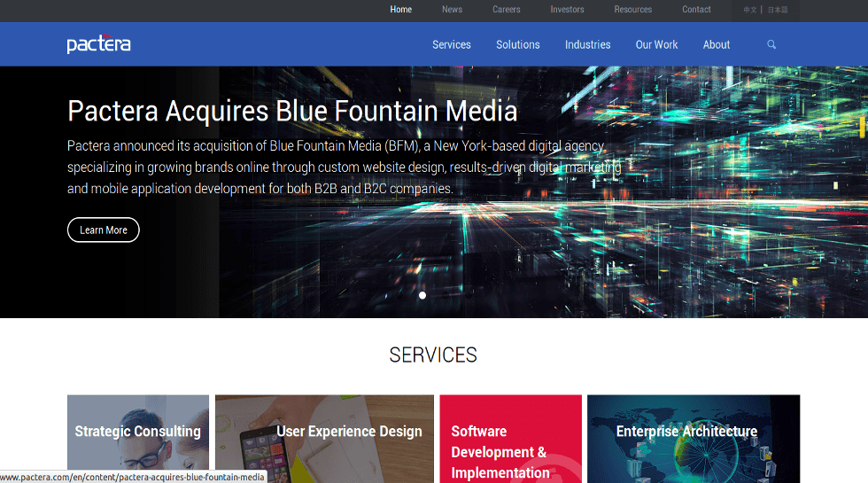Viewport: 868px width, 483px height.
Task: Expand the Services navigation menu
Action: (451, 44)
